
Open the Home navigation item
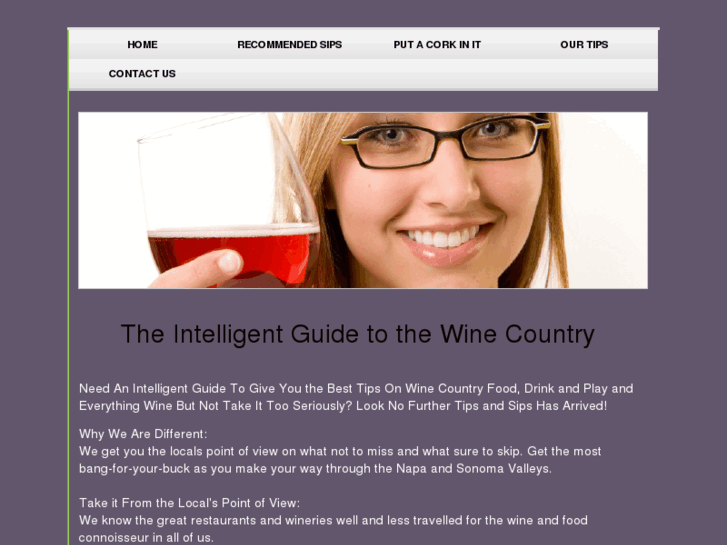click(142, 45)
